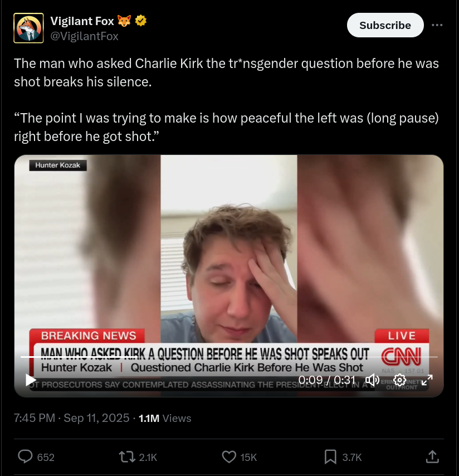The width and height of the screenshot is (459, 476).
Task: Like the post with heart icon
Action: click(229, 457)
